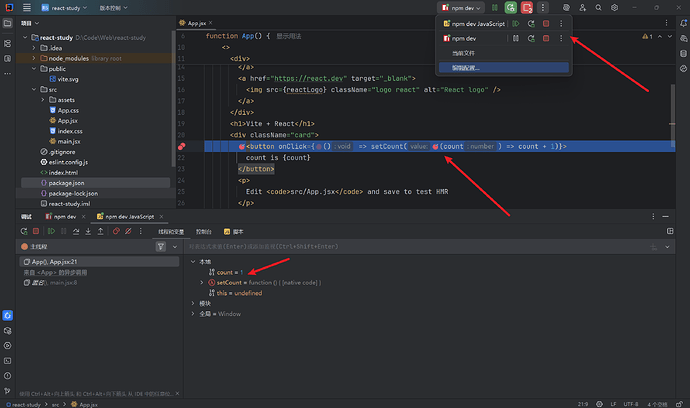Open the project tool window folder icon

(x=7, y=23)
